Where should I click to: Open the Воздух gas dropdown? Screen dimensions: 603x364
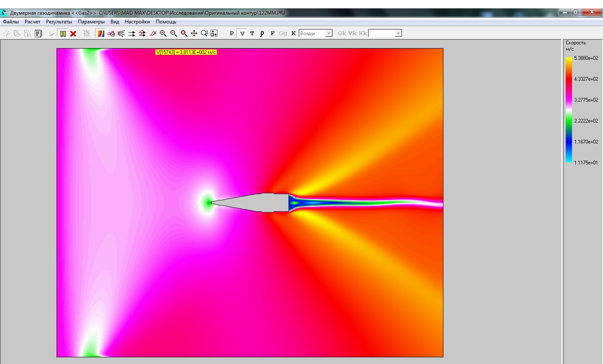[x=329, y=33]
